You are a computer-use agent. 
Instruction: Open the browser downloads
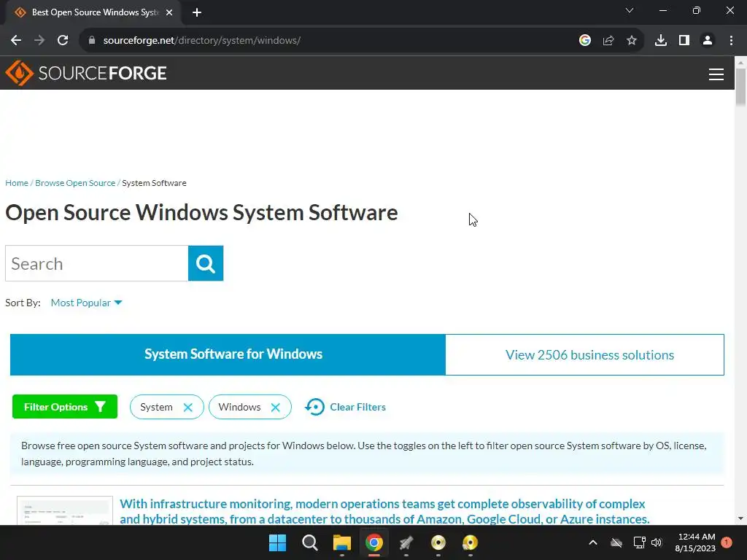coord(661,41)
